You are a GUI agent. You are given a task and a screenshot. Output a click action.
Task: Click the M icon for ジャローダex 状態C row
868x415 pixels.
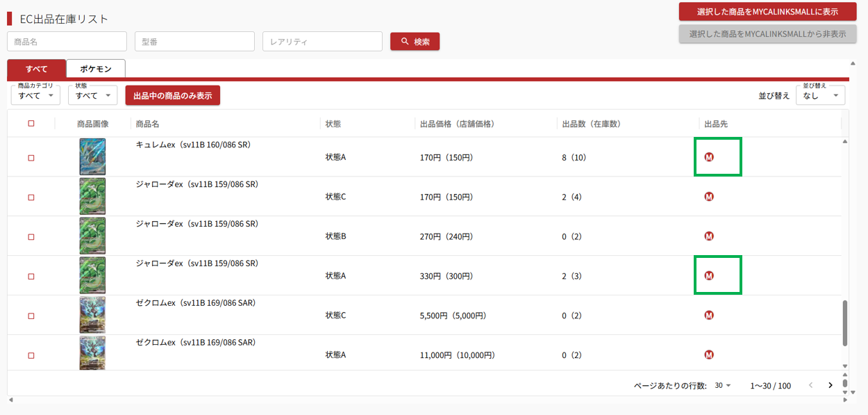click(x=709, y=197)
